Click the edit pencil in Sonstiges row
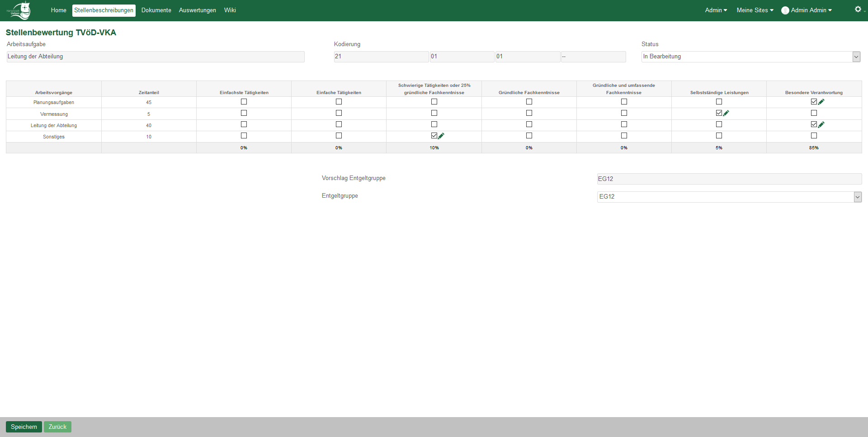Screen dimensions: 868x437 [x=441, y=136]
